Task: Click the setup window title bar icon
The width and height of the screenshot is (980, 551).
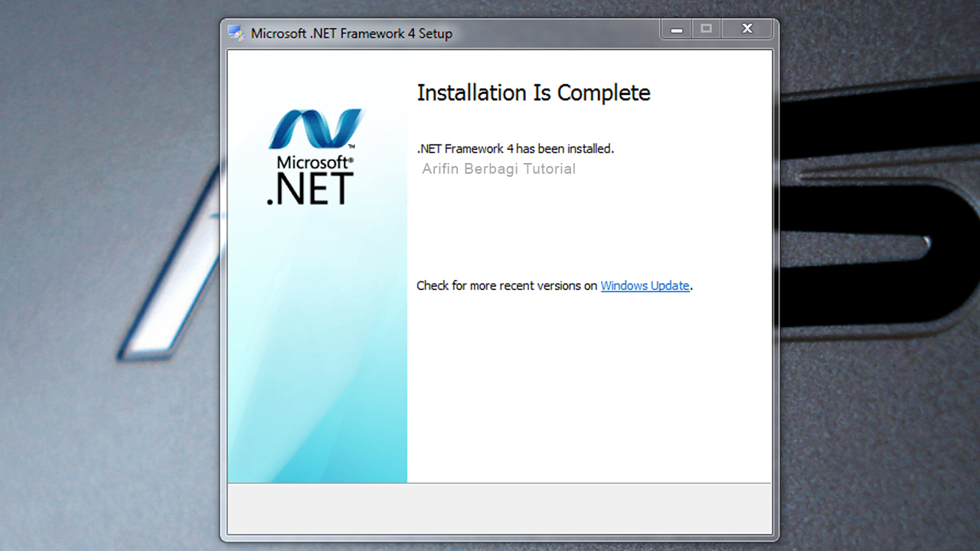Action: (x=236, y=33)
